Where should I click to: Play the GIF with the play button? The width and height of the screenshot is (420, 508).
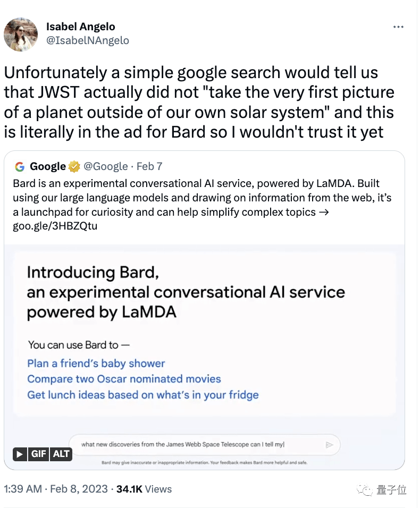coord(20,454)
